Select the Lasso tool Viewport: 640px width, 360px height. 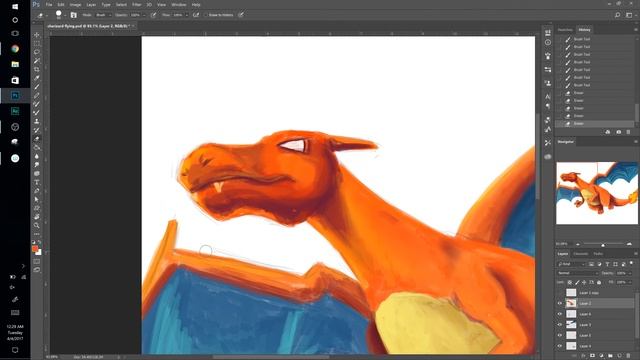(37, 52)
